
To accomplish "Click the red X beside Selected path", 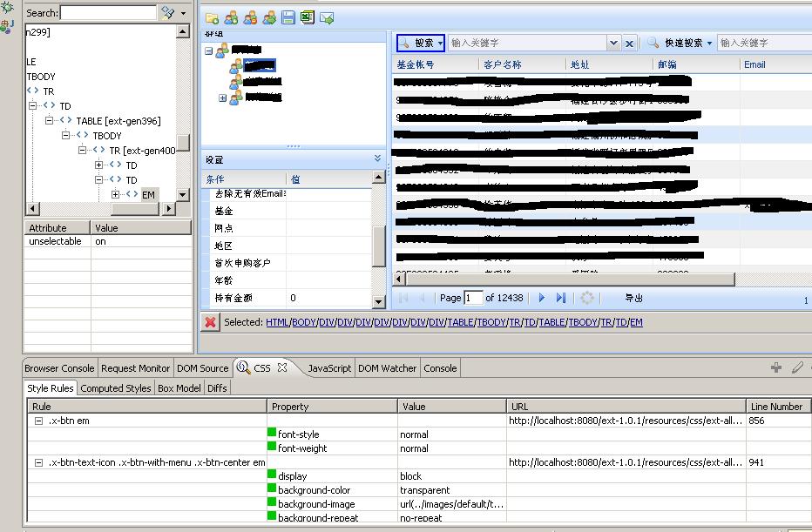I will pos(211,322).
